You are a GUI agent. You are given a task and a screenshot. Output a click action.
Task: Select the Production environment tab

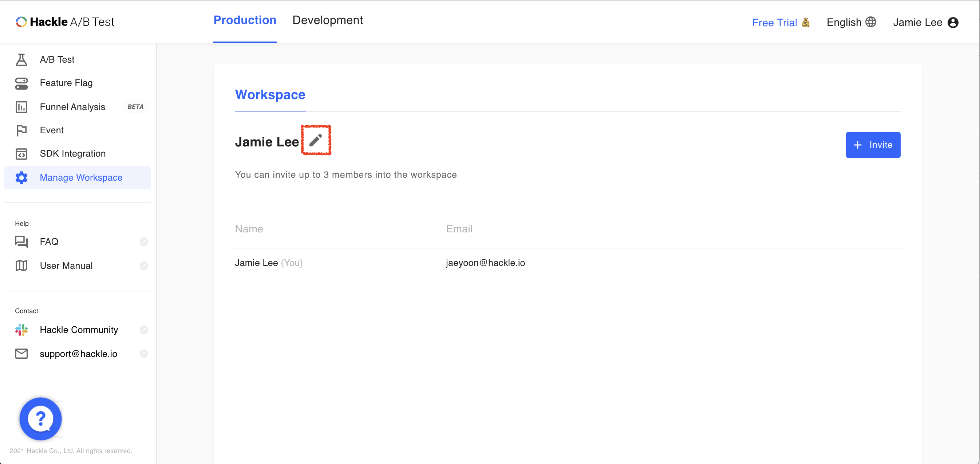click(245, 20)
